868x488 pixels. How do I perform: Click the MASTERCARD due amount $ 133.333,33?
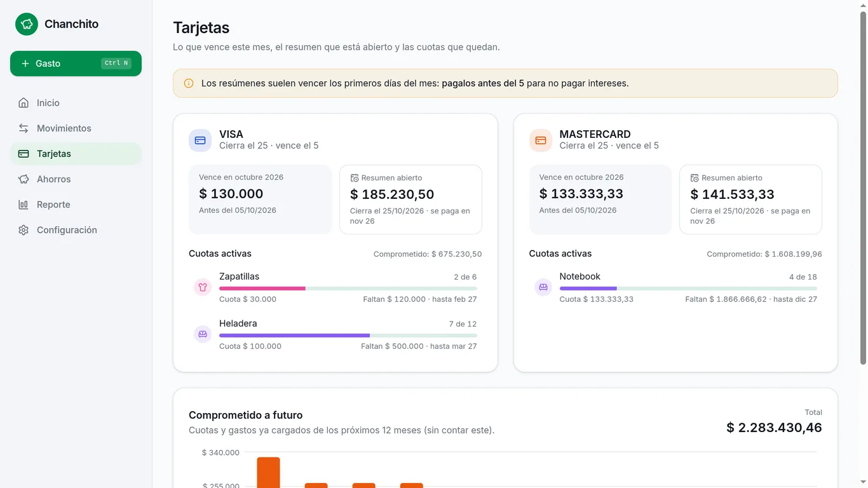[x=581, y=194]
